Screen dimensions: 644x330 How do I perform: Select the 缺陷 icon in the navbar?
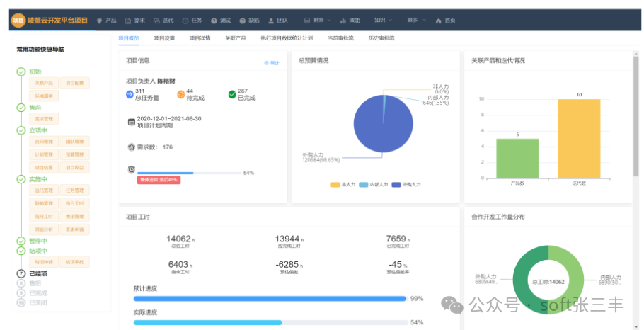click(x=243, y=21)
